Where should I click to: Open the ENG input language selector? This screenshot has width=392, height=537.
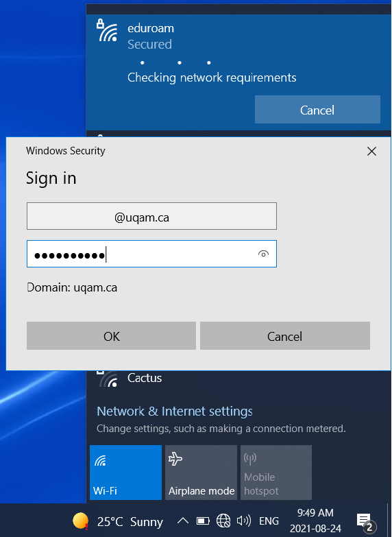[269, 521]
